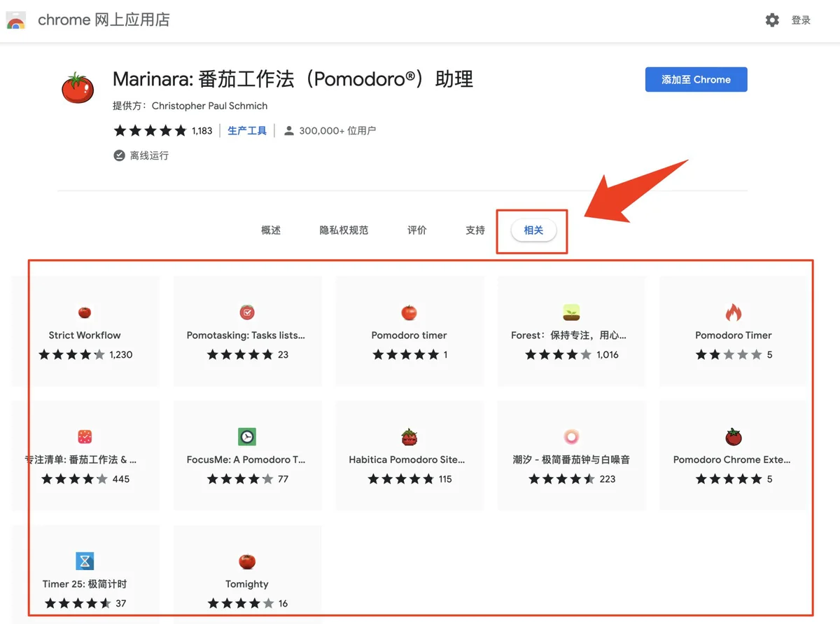Click the 'Christopher Paul Schmich' provider name
This screenshot has height=624, width=840.
tap(210, 106)
